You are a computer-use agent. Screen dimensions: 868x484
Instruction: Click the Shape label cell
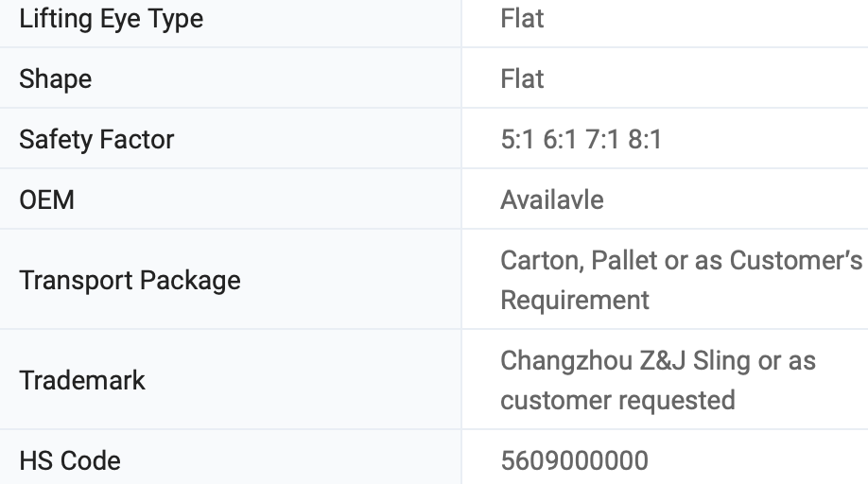point(231,78)
